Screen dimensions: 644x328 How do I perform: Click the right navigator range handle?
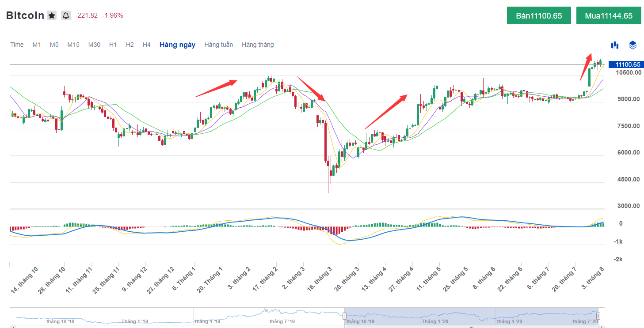click(598, 316)
